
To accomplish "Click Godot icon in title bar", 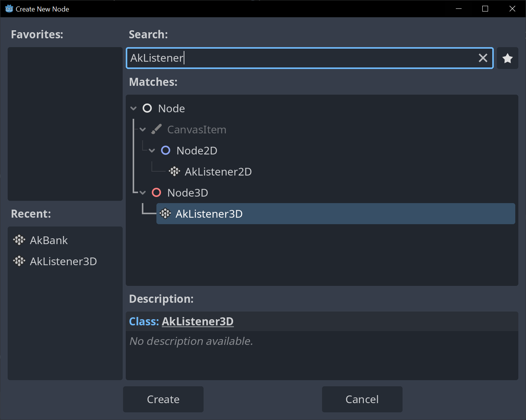I will click(9, 8).
